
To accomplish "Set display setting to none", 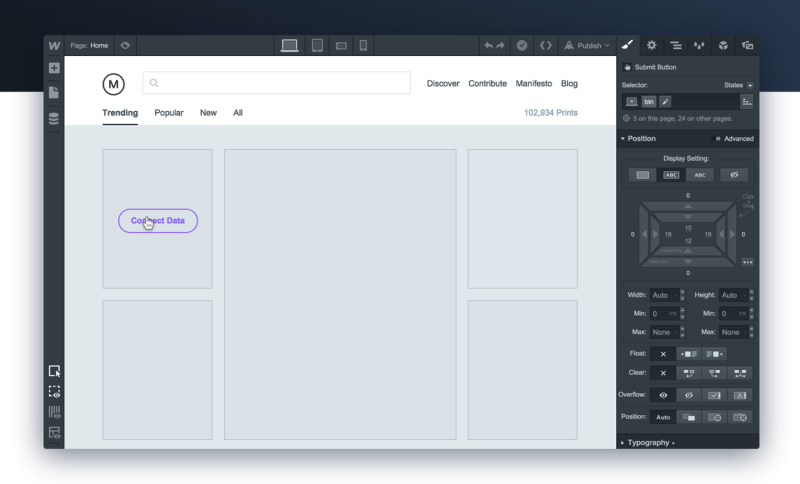I will pyautogui.click(x=733, y=175).
